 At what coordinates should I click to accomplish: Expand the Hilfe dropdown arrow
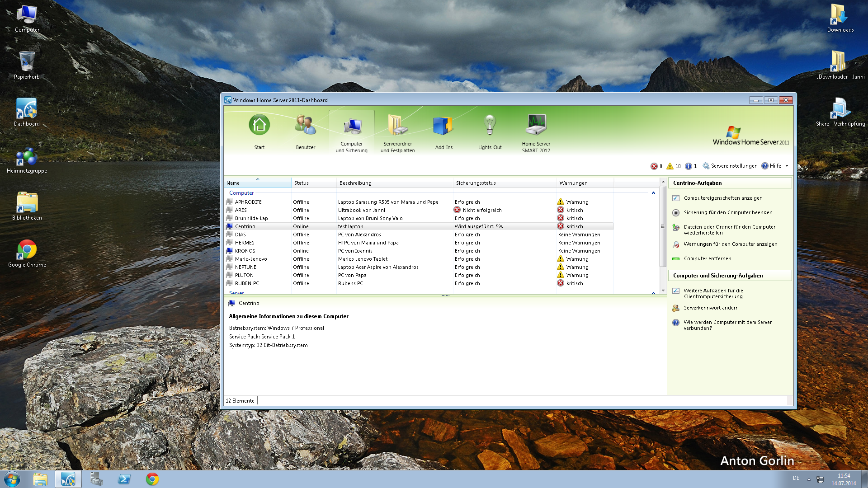point(787,166)
